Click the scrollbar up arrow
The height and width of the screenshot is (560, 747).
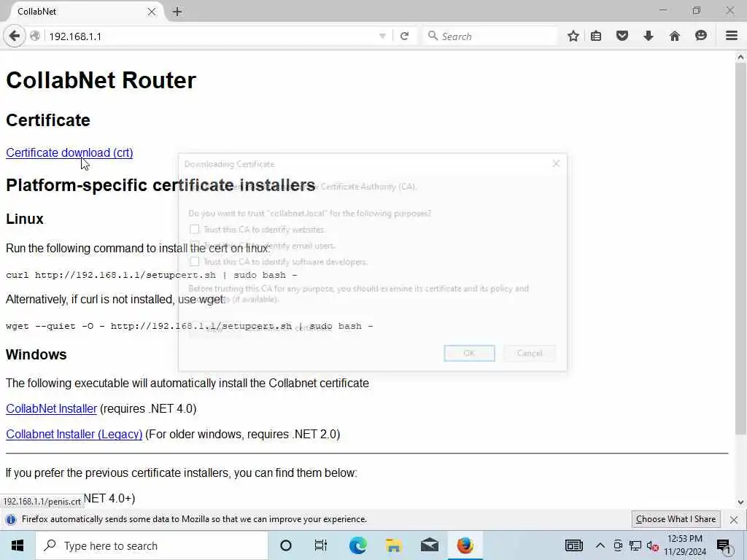(740, 57)
